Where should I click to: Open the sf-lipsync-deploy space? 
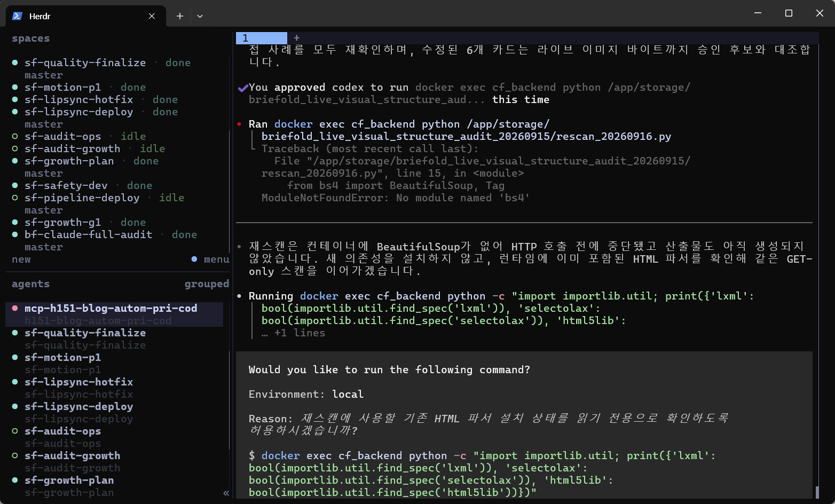(x=78, y=112)
